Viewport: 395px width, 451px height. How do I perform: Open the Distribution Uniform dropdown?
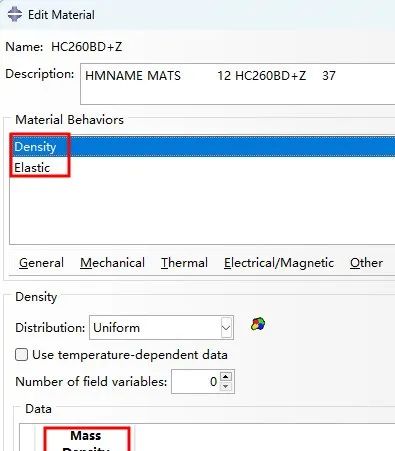click(161, 328)
